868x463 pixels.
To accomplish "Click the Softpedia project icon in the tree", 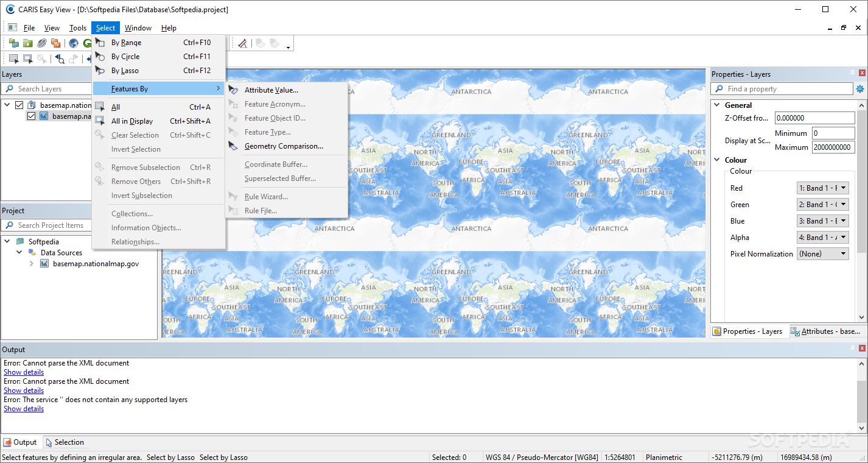I will point(21,242).
